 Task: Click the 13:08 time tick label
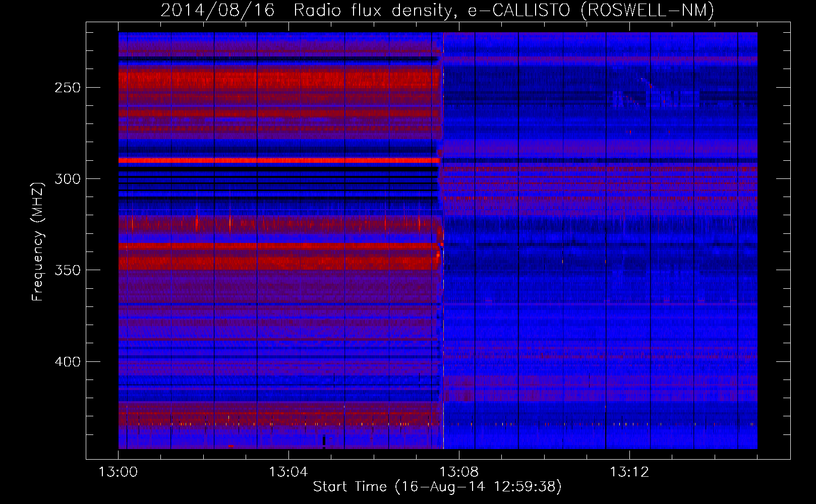tap(458, 472)
